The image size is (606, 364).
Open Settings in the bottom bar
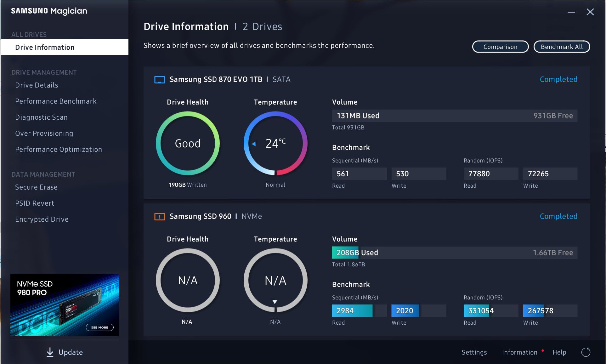(474, 352)
